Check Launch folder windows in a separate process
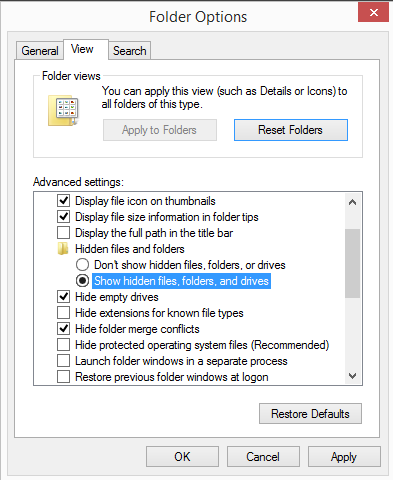The width and height of the screenshot is (393, 480). (63, 361)
